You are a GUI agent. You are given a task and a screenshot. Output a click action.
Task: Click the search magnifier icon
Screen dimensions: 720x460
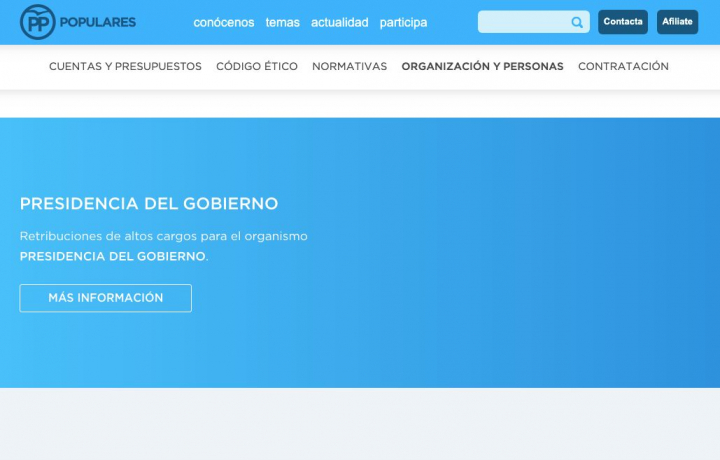click(x=577, y=22)
